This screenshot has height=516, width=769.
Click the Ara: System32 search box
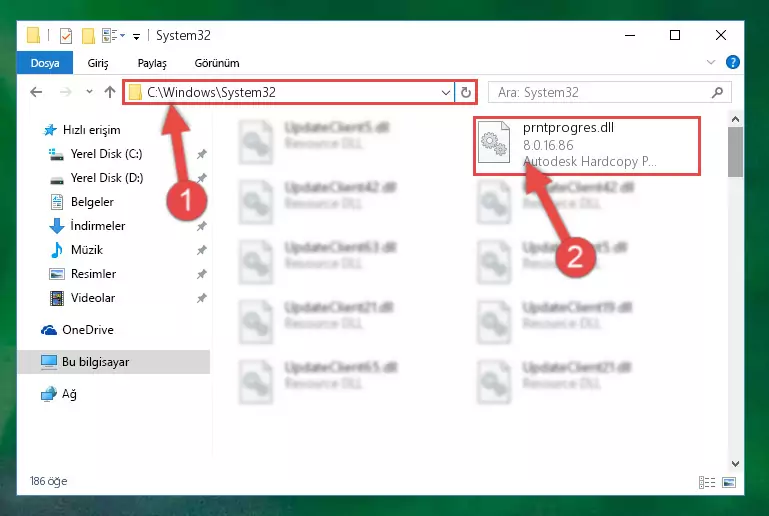pyautogui.click(x=610, y=92)
